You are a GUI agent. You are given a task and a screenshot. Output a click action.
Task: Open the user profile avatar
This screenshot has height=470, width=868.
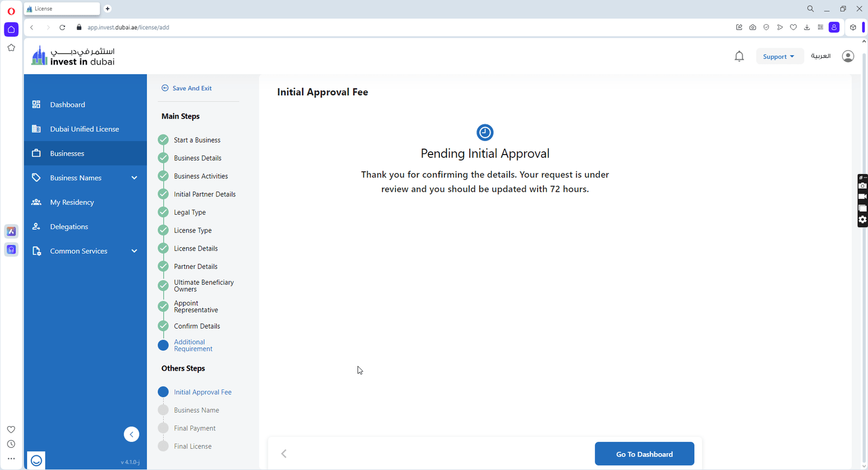click(x=848, y=56)
